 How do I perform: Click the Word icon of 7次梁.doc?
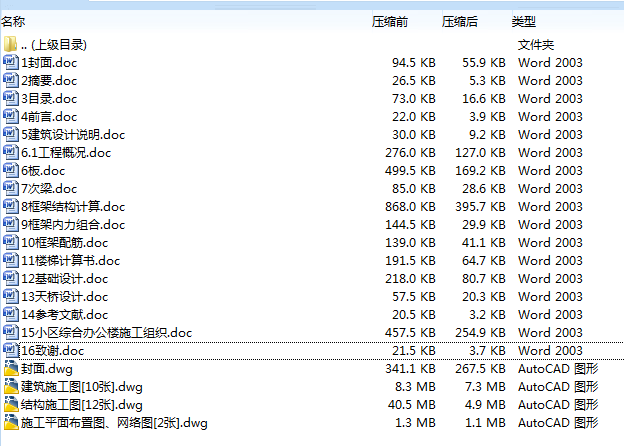tap(11, 188)
